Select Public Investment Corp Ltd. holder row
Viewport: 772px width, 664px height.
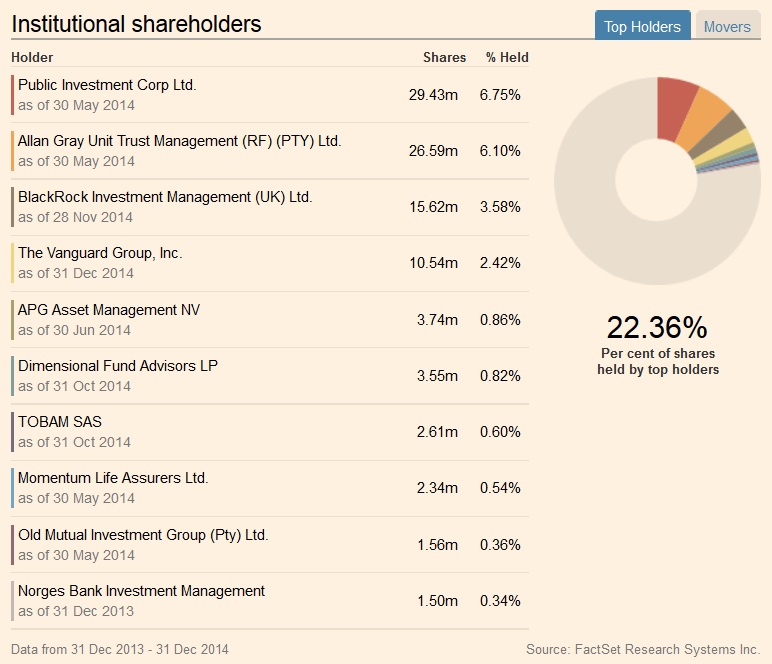107,86
